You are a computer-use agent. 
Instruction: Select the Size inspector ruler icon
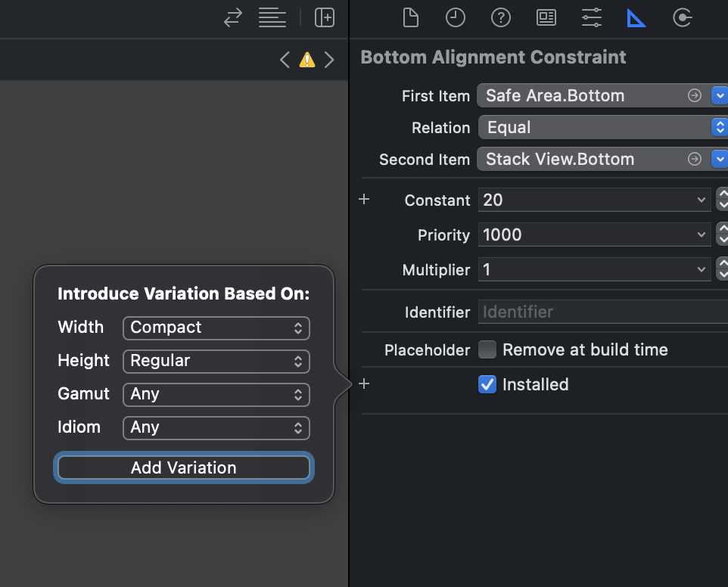pos(636,17)
